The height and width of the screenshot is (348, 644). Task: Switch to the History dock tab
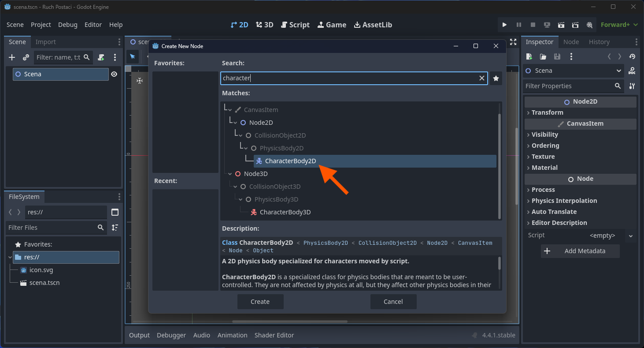[599, 42]
